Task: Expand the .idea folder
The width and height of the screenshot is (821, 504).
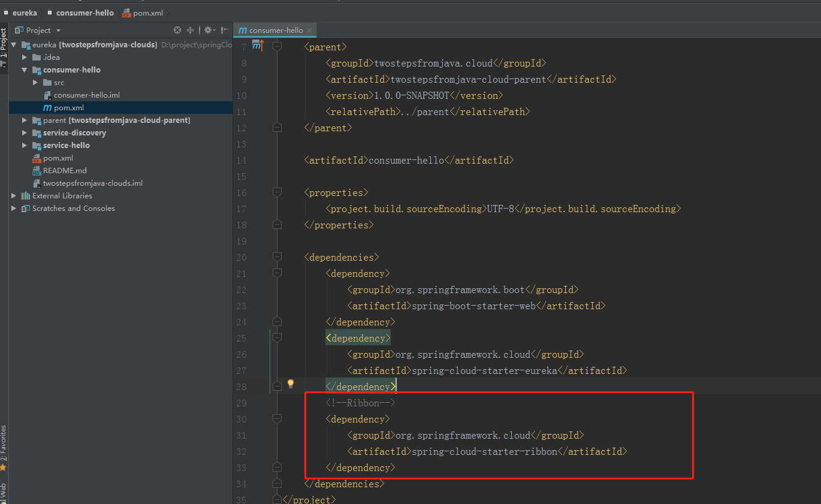Action: point(25,58)
